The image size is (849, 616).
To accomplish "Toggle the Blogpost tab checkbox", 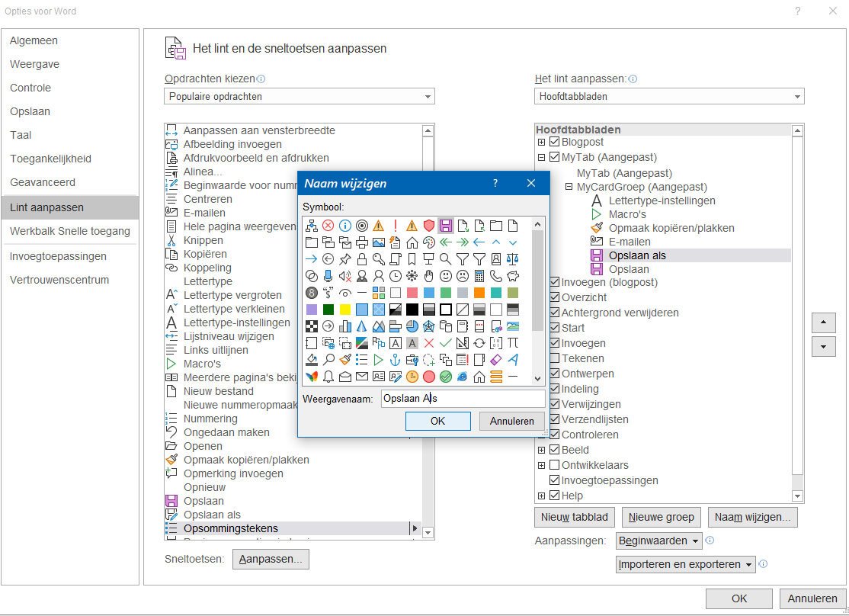I will tap(555, 142).
